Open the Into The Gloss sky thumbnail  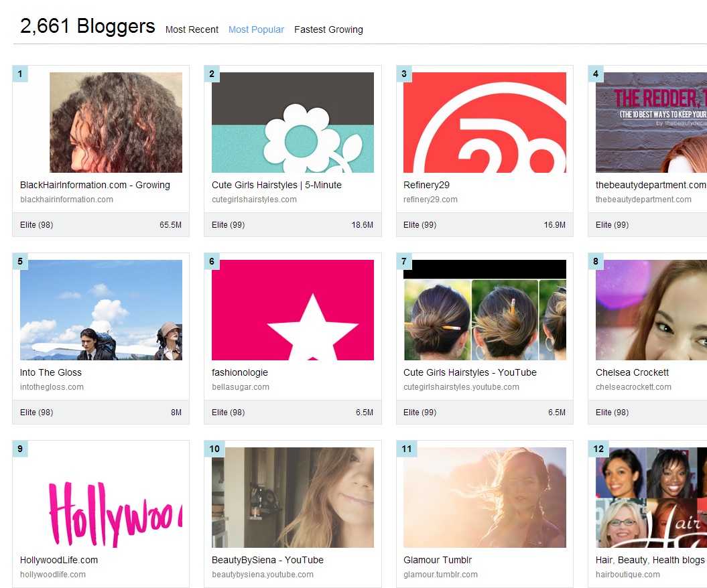(101, 310)
